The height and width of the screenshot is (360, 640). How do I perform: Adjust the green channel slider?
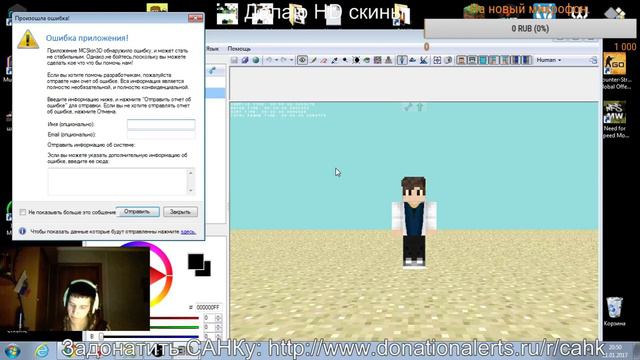174,327
